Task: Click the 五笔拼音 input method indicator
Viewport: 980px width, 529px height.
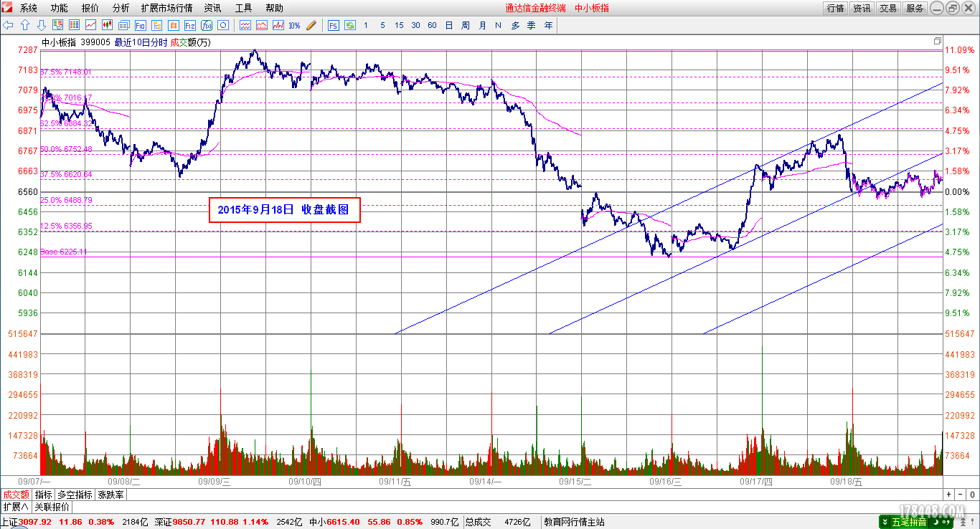Action: click(908, 522)
